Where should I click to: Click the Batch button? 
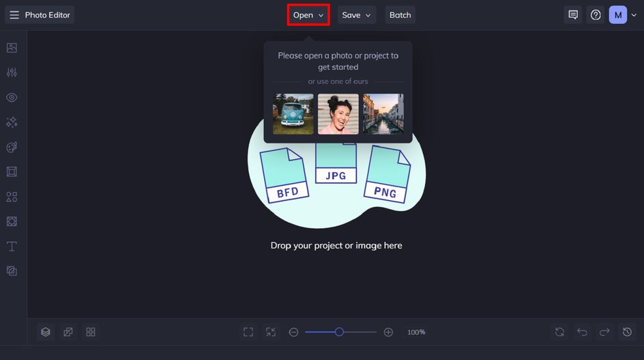(400, 15)
